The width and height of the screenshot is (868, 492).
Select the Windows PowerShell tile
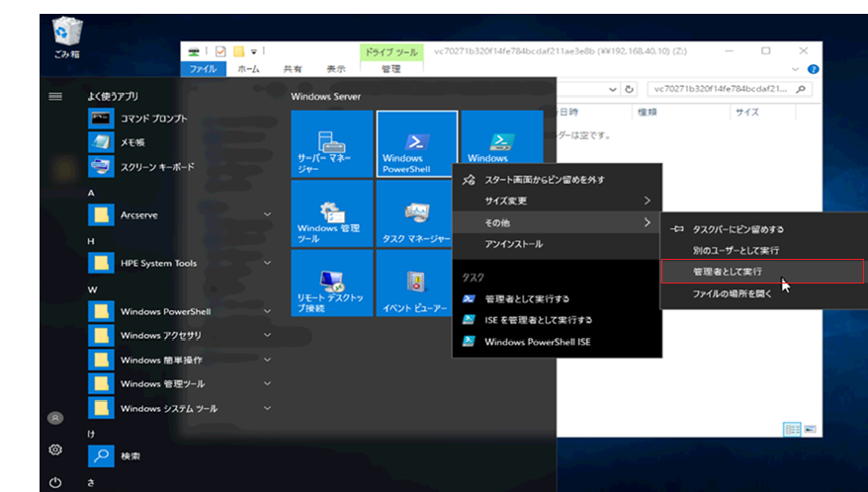(x=417, y=144)
